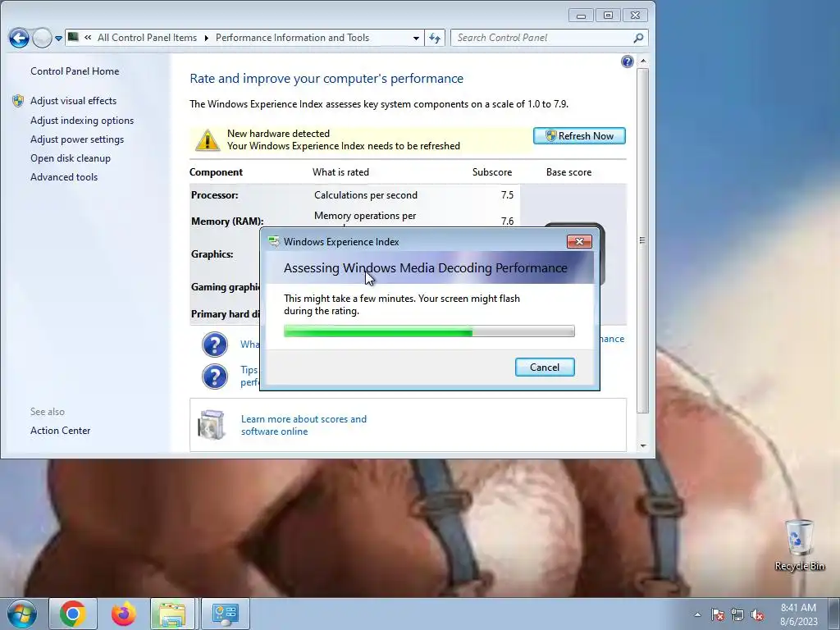Open the Windows Start menu
840x630 pixels.
21,614
